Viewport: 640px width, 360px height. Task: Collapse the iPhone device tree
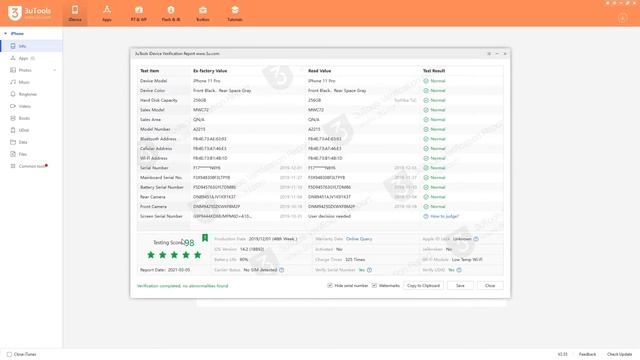6,33
